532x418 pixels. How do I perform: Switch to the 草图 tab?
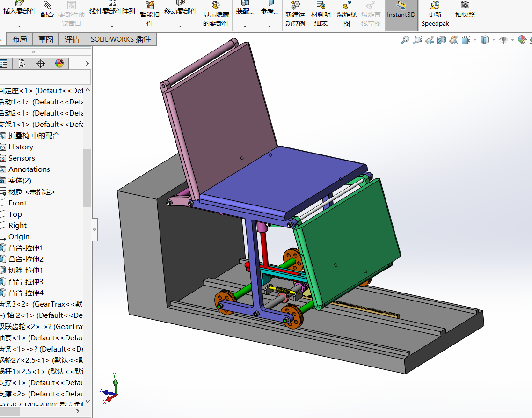[46, 39]
